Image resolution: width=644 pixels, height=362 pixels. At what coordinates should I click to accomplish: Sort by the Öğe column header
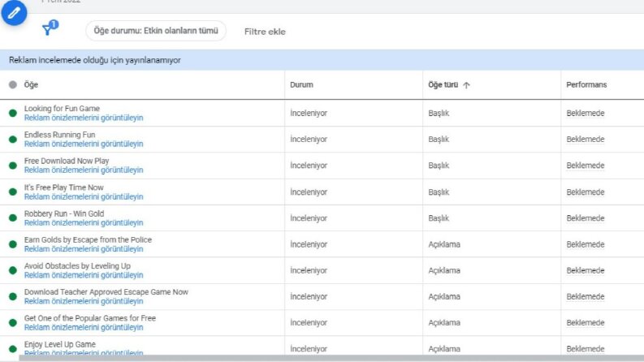[x=31, y=84]
